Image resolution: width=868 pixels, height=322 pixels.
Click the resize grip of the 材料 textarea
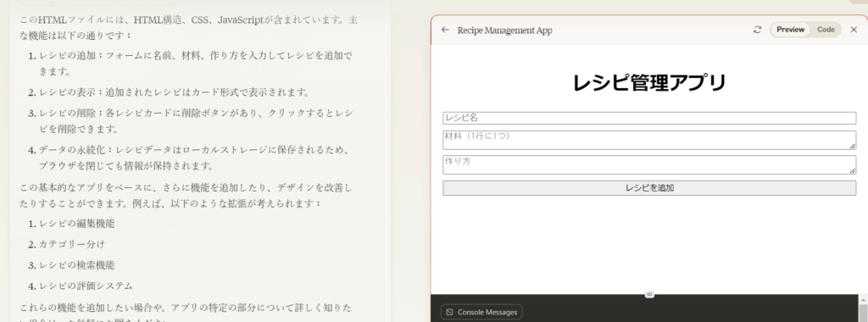click(853, 146)
